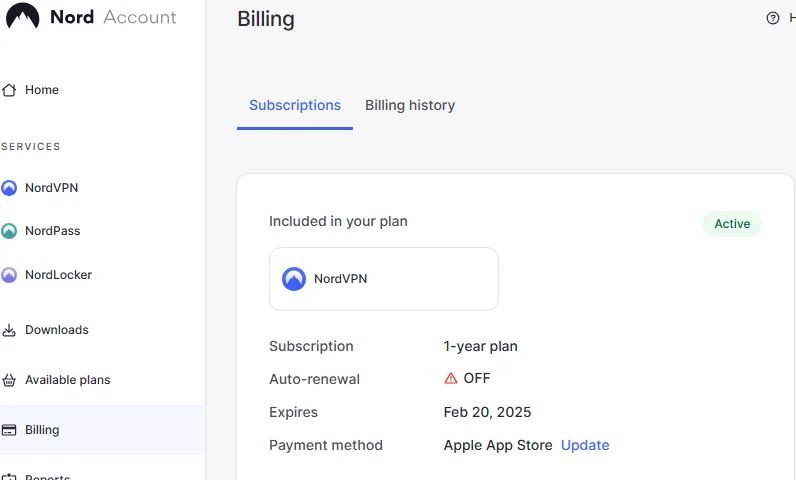Click the Available plans basket icon
The width and height of the screenshot is (796, 480).
[9, 380]
